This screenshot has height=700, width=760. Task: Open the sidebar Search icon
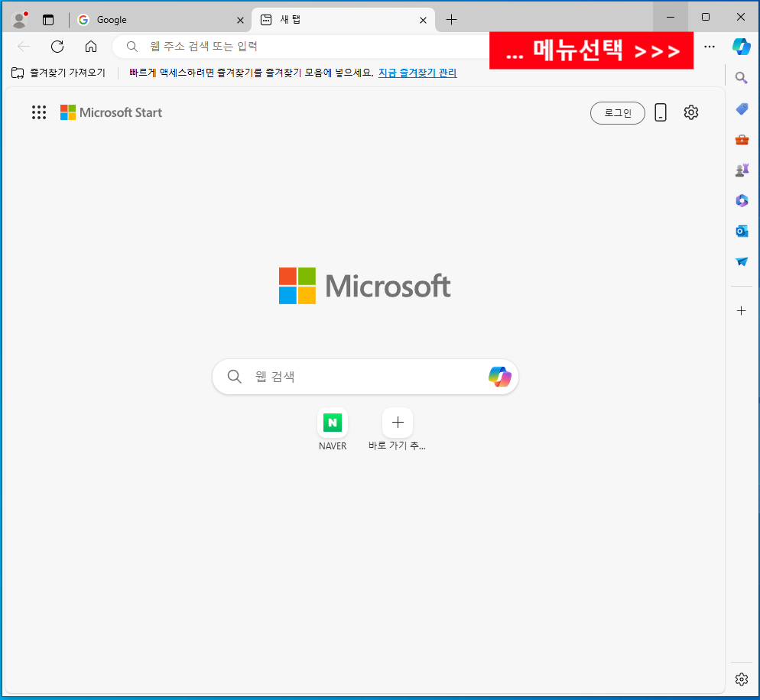point(741,77)
